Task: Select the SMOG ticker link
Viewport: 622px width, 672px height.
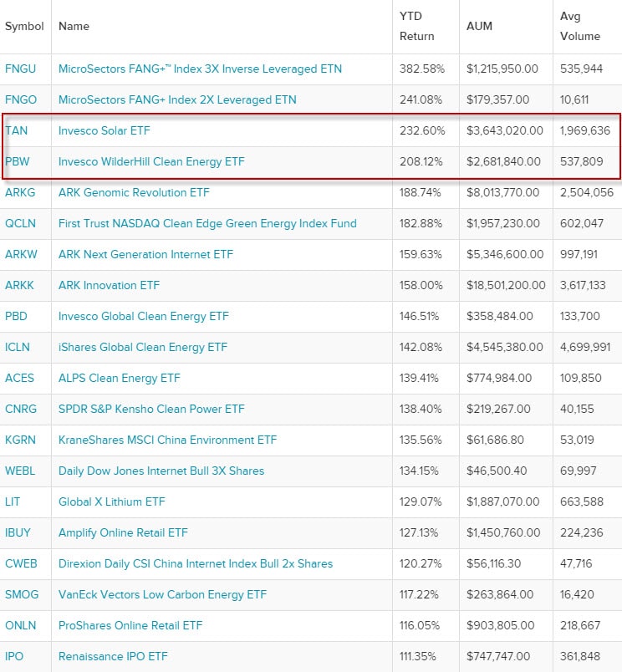Action: pyautogui.click(x=22, y=594)
